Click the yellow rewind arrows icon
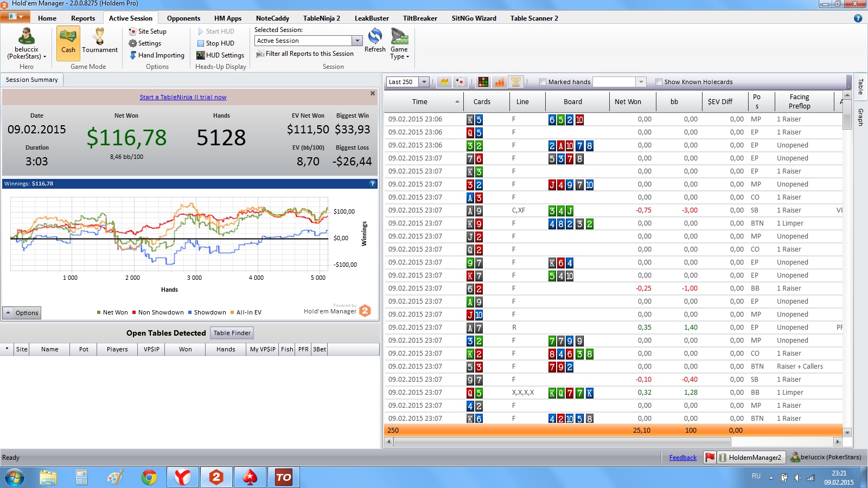The image size is (868, 488). (444, 82)
